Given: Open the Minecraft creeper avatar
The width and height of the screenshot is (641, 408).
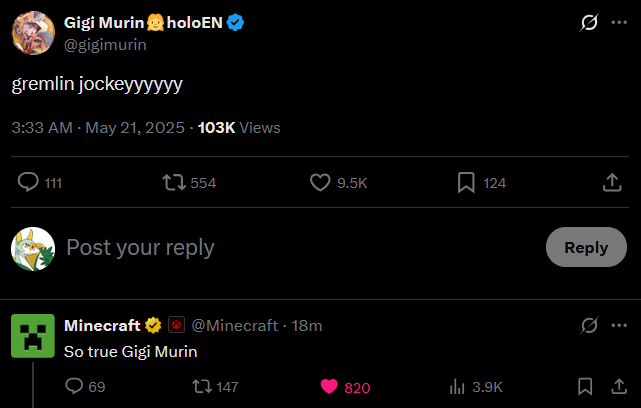Looking at the screenshot, I should (32, 336).
